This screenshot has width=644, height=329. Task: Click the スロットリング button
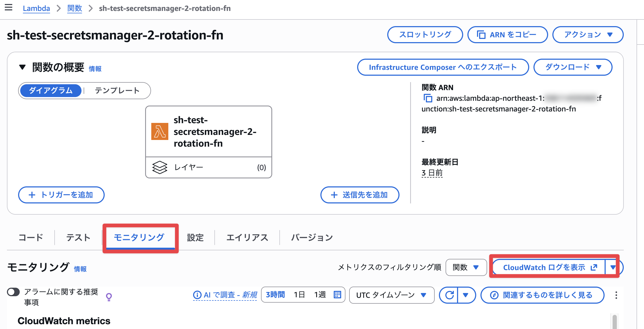pos(425,35)
